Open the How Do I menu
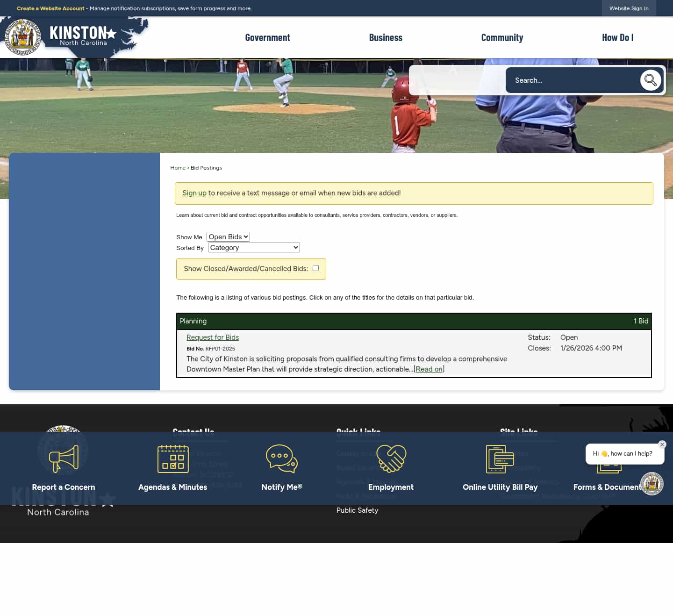The height and width of the screenshot is (616, 673). tap(617, 37)
